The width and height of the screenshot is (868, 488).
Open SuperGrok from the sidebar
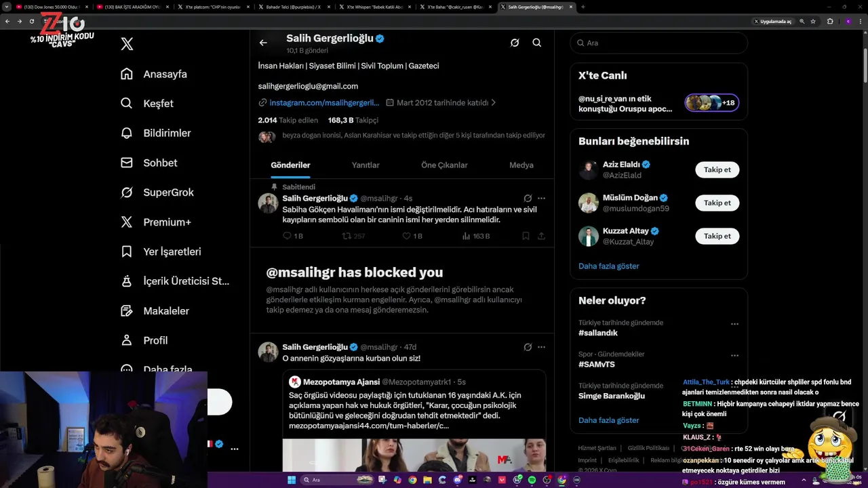tap(157, 192)
